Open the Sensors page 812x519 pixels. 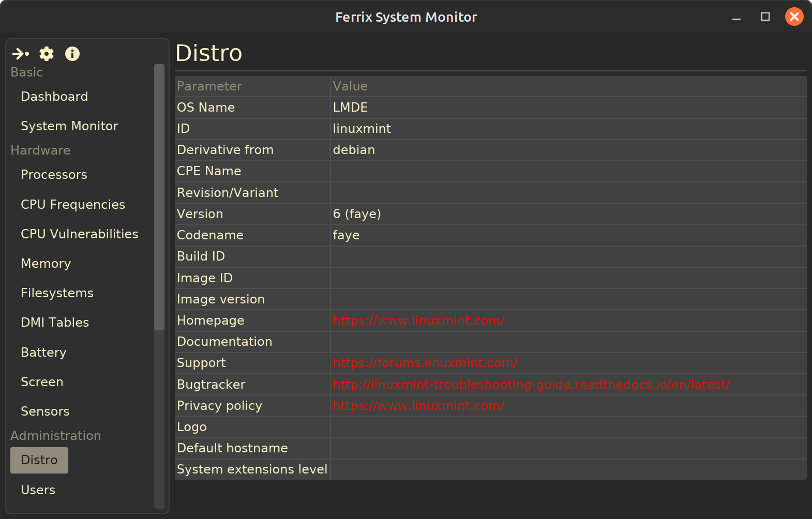45,411
